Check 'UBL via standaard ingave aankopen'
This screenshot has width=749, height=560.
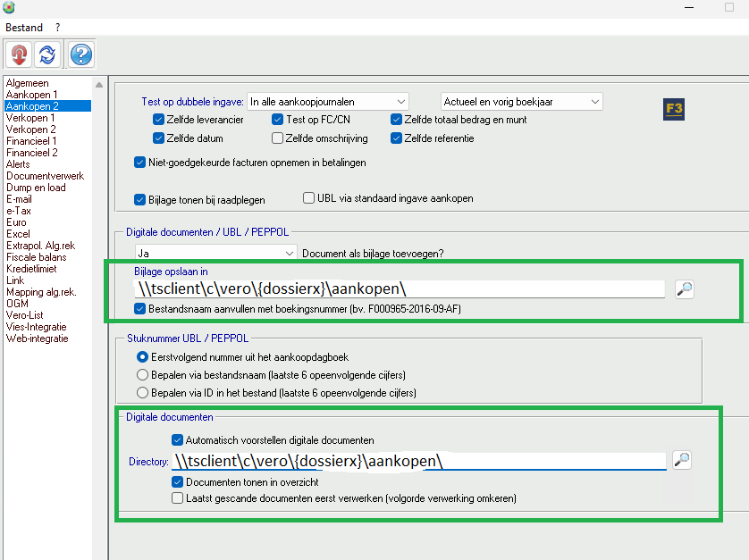click(x=309, y=198)
